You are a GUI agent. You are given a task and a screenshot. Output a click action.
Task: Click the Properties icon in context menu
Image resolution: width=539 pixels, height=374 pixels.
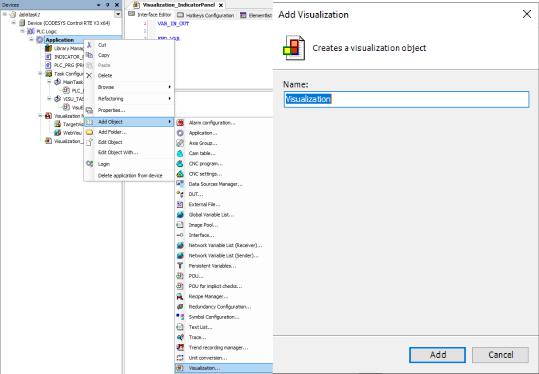(89, 110)
